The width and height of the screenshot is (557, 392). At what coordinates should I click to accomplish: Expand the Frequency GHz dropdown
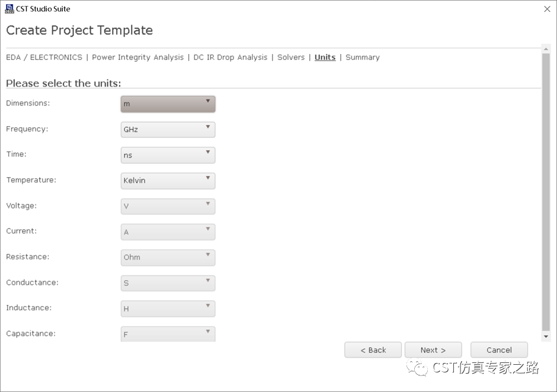(168, 130)
